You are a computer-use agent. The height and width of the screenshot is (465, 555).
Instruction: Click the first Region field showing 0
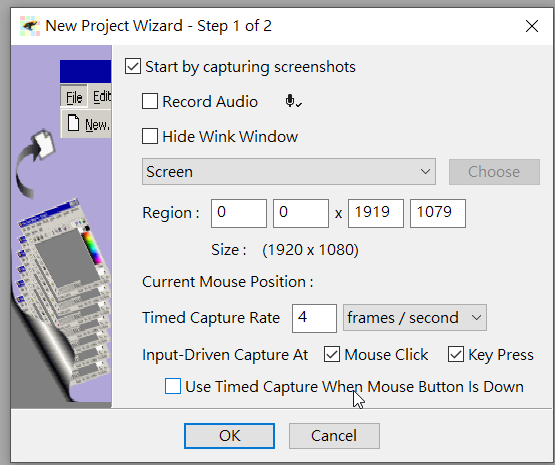click(239, 213)
